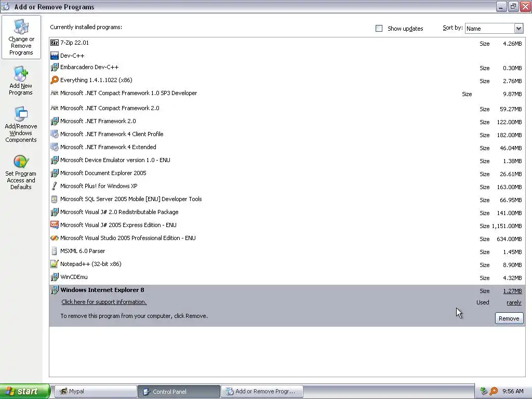Click the 7-Zip 22.01 program icon
This screenshot has width=532, height=399.
tap(54, 43)
